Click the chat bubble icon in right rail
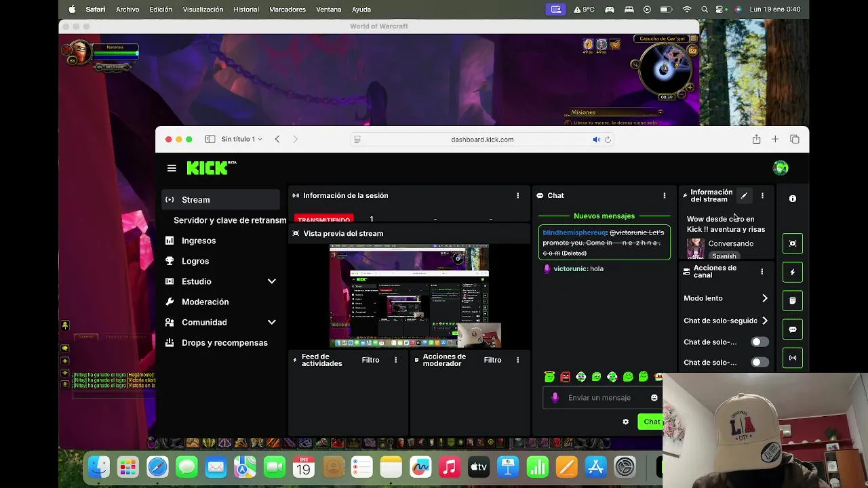 point(793,329)
